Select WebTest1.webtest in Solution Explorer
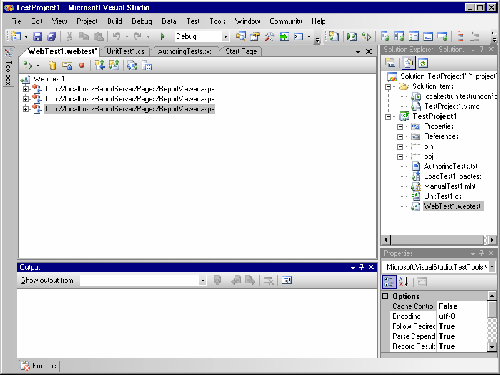This screenshot has width=500, height=375. [x=452, y=206]
